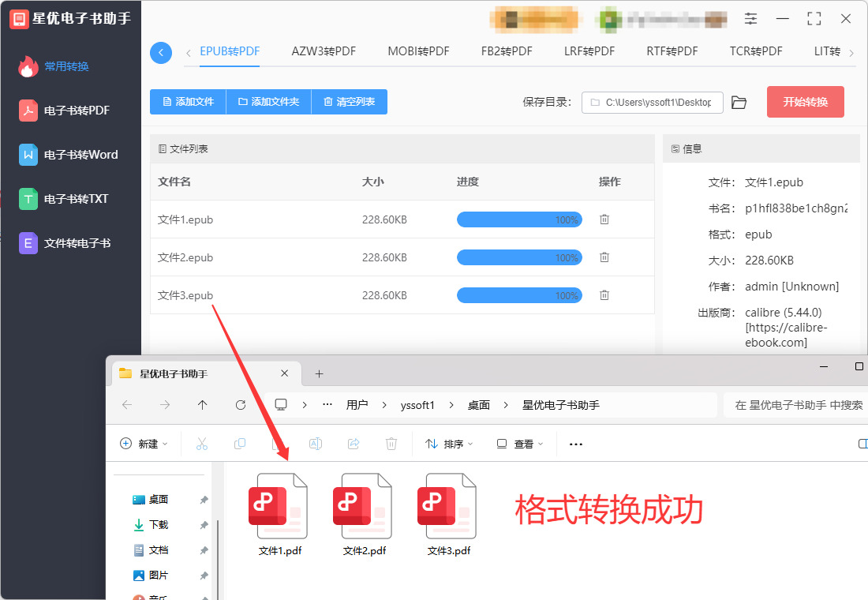Click the 添加文件 button
This screenshot has height=600, width=868.
coord(189,102)
